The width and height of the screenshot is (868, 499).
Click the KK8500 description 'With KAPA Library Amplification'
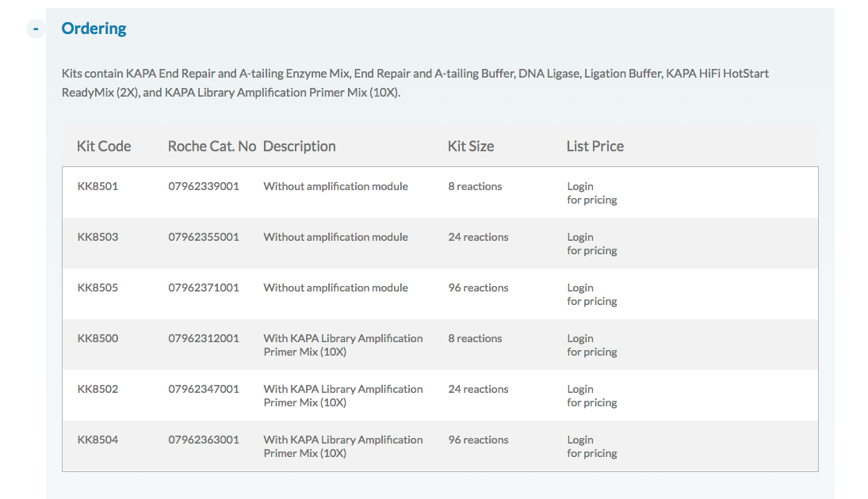(343, 338)
